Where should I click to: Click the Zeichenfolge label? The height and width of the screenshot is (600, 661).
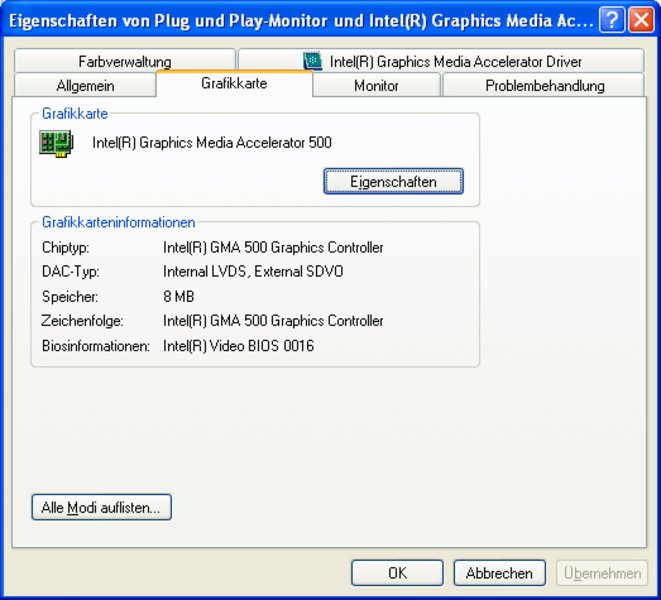pos(83,321)
